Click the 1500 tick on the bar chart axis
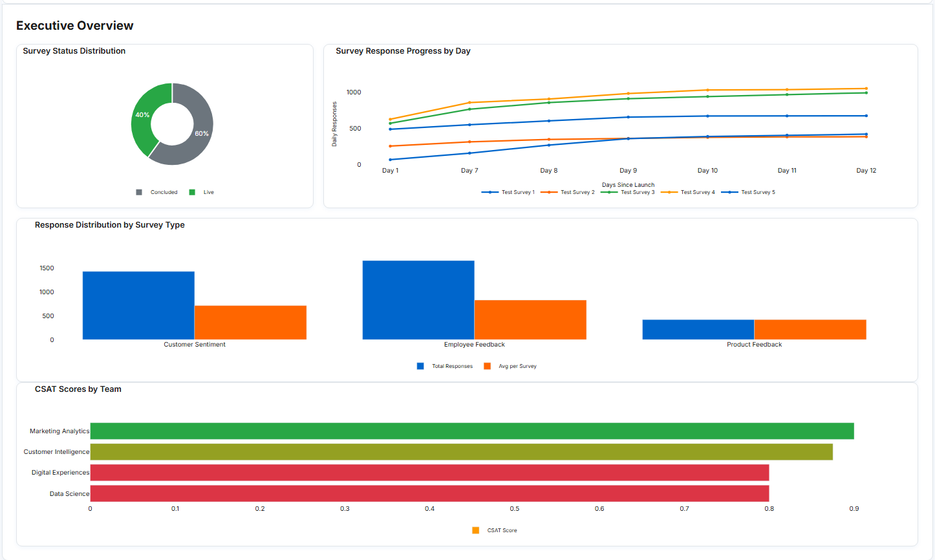935x560 pixels. 47,268
